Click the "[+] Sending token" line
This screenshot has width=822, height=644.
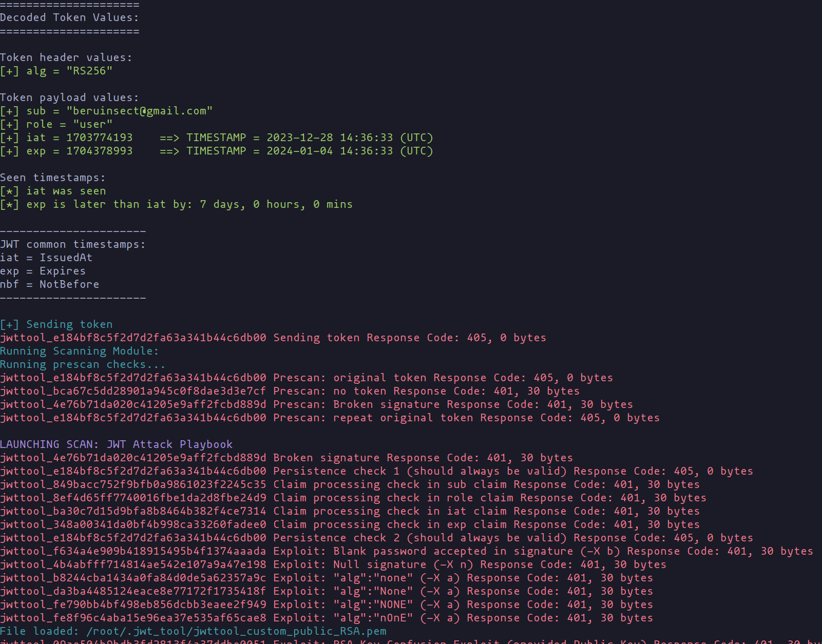tap(56, 324)
